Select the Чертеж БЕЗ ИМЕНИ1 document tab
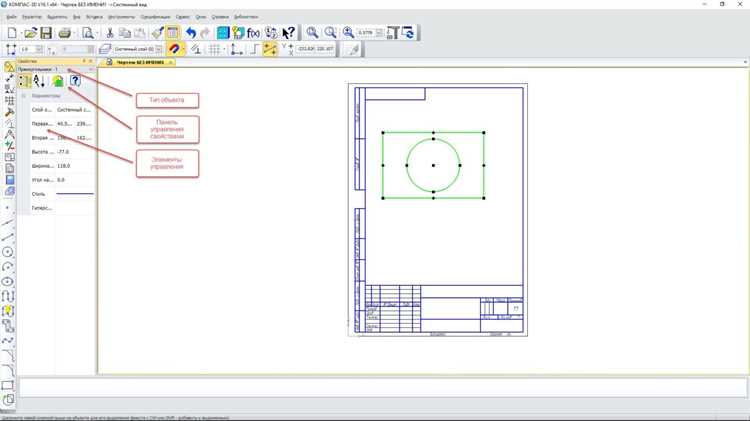This screenshot has width=750, height=421. click(140, 62)
